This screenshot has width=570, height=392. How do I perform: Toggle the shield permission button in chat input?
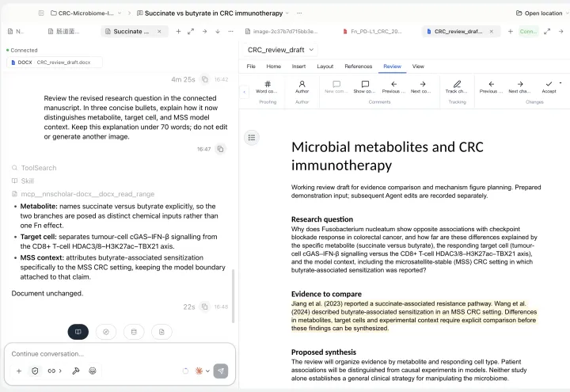click(35, 371)
